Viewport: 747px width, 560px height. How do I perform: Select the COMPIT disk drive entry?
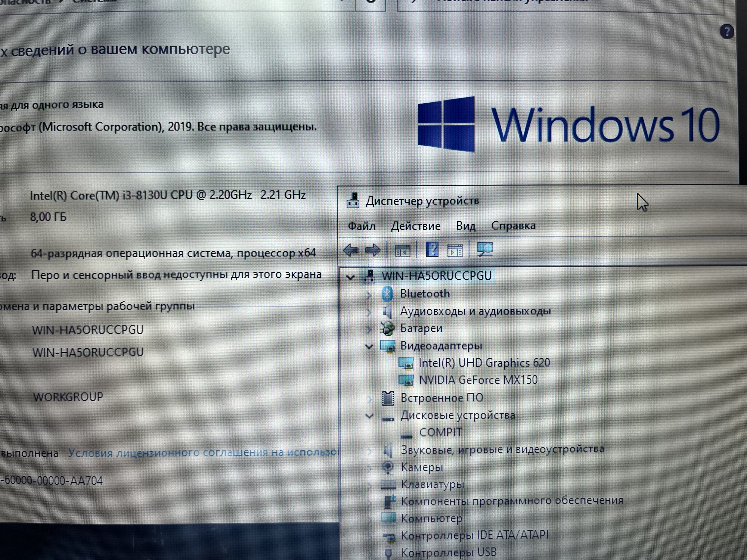(441, 432)
